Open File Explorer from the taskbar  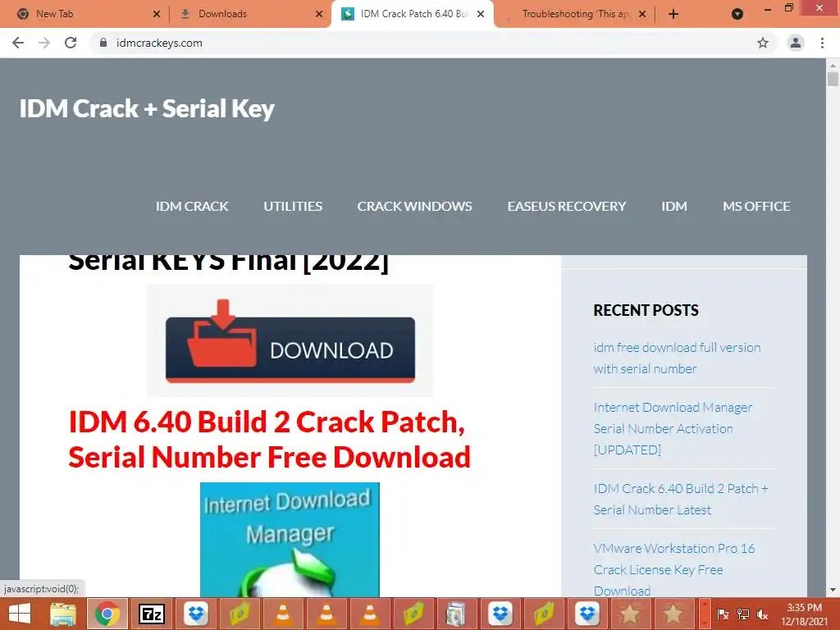63,614
